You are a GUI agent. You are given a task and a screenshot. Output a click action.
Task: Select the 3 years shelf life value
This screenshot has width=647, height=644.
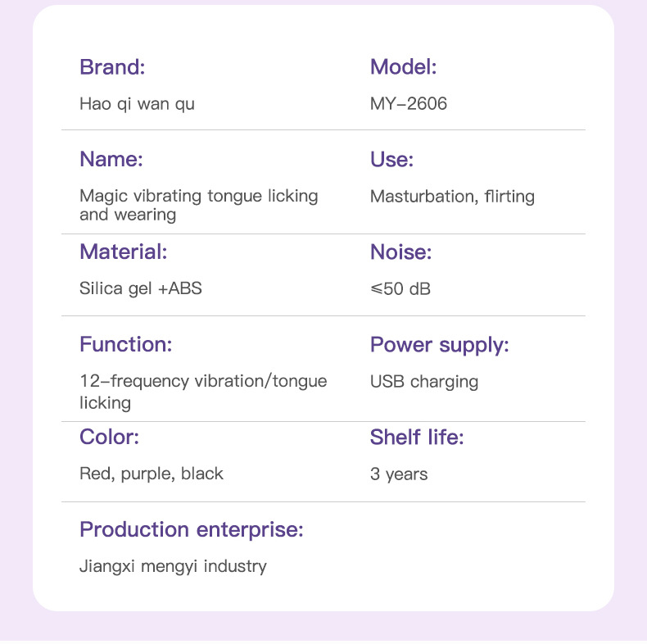pyautogui.click(x=399, y=474)
